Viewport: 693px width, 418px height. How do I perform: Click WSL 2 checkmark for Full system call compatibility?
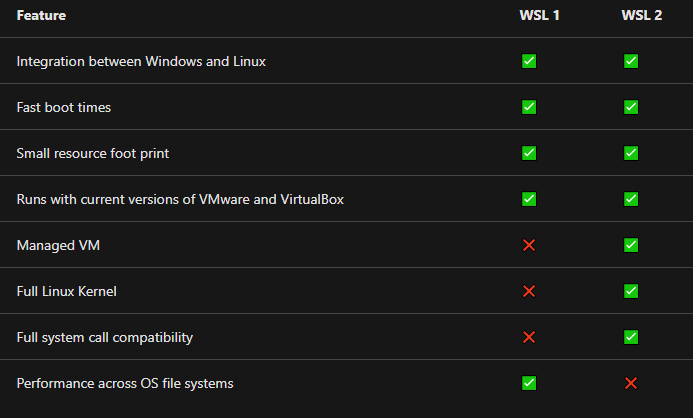[x=631, y=337]
